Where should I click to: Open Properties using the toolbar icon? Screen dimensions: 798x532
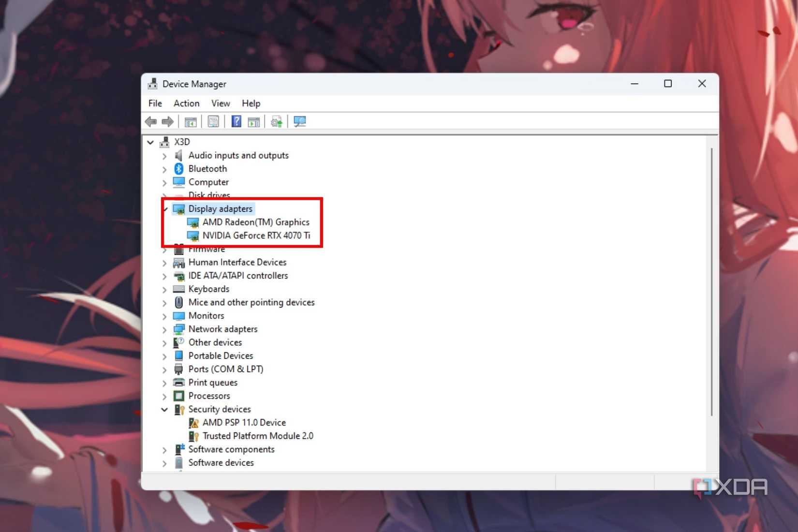click(x=213, y=121)
